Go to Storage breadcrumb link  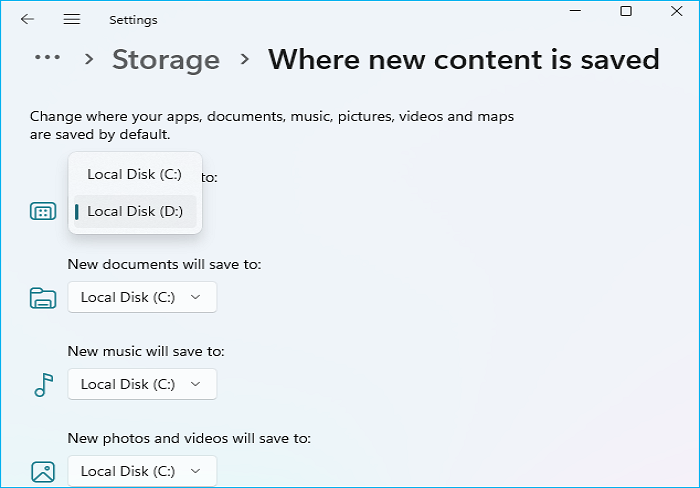click(165, 59)
